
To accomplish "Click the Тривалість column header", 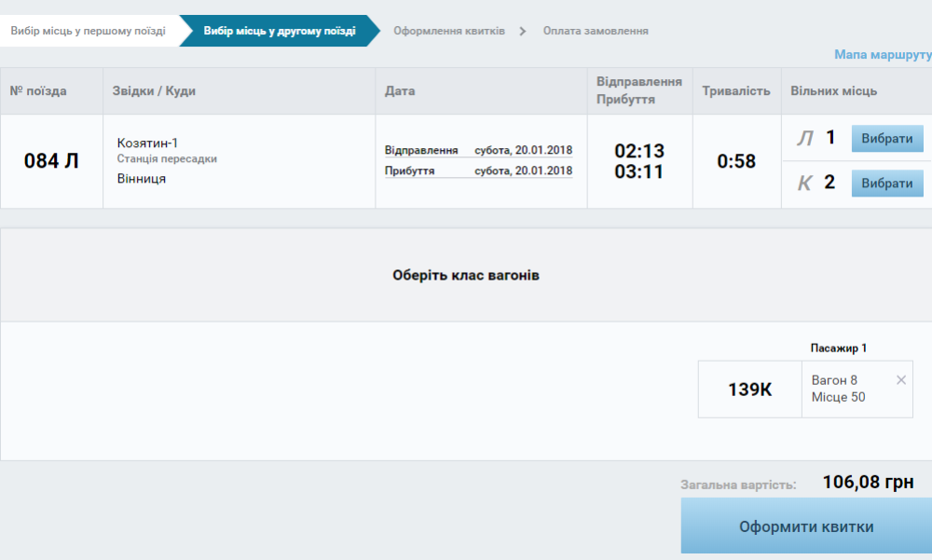I will point(736,91).
